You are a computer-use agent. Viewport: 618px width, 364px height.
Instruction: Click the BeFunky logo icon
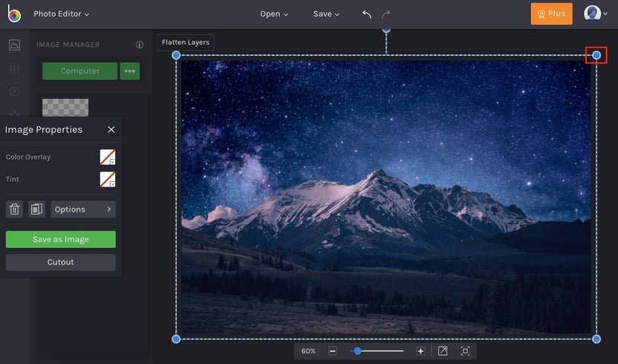click(x=14, y=14)
